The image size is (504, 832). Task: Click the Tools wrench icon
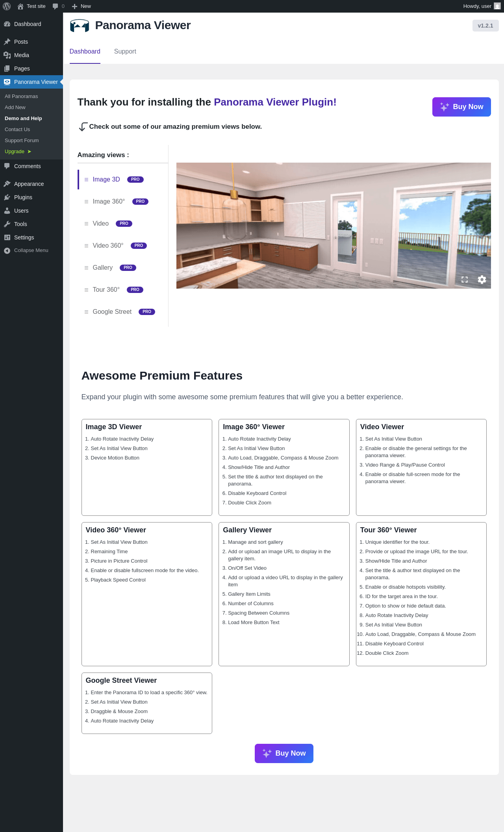tap(7, 224)
